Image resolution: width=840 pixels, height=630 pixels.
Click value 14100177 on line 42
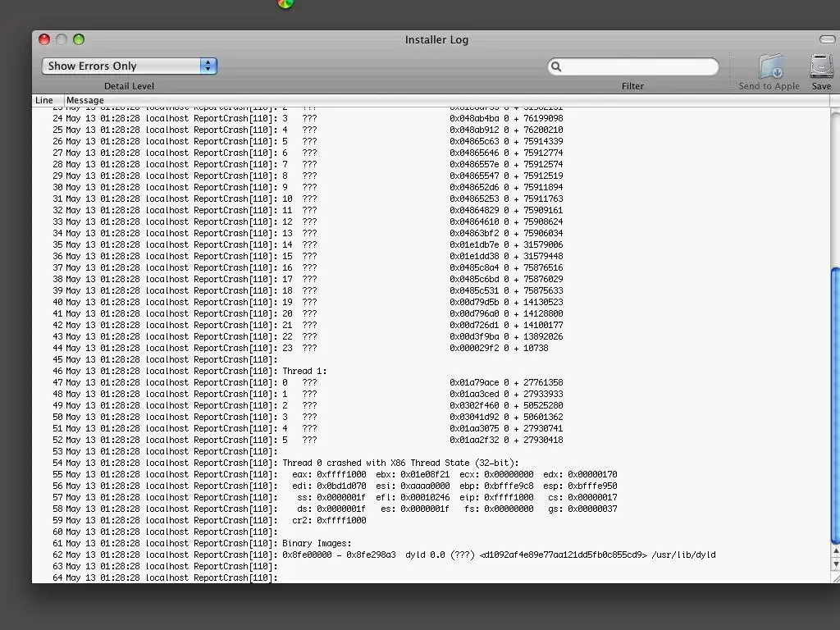tap(543, 325)
